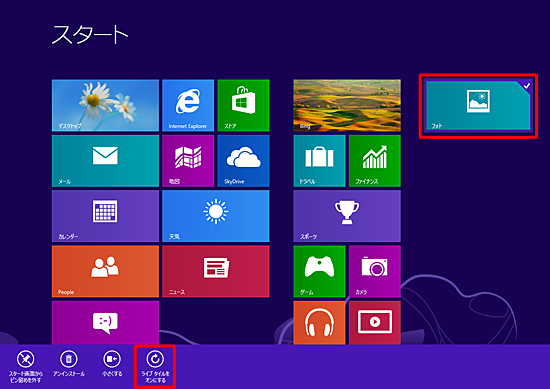The image size is (550, 389).
Task: Open the Store (ストア) tile
Action: (x=243, y=105)
